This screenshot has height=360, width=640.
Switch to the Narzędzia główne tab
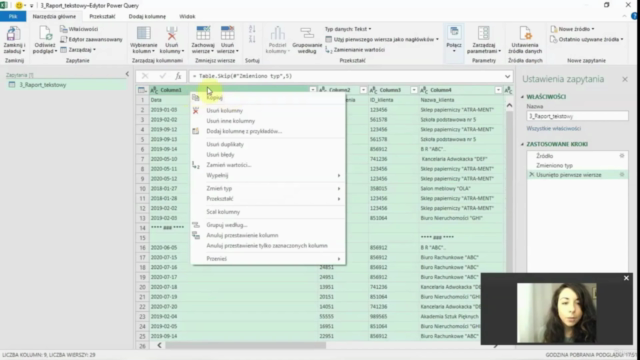tap(54, 16)
